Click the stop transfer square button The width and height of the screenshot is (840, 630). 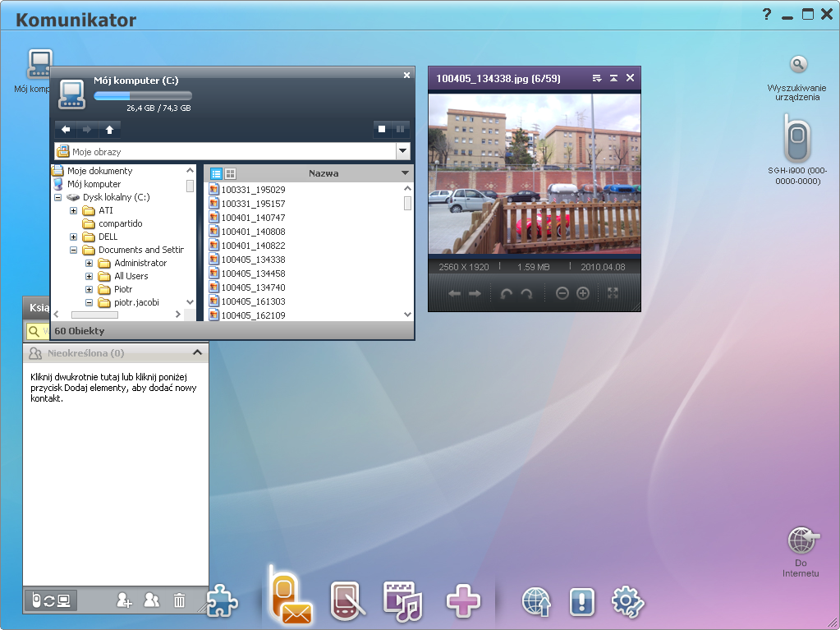click(x=382, y=129)
